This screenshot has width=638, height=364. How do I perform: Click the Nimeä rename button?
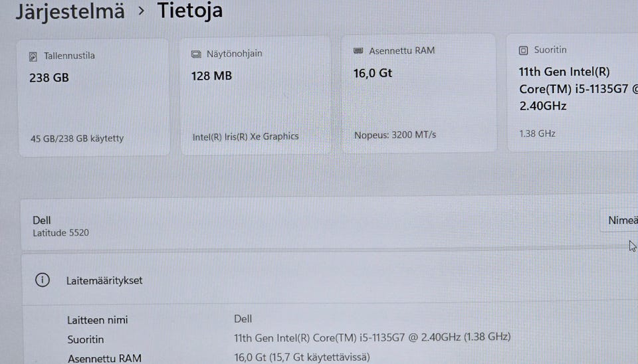[619, 220]
